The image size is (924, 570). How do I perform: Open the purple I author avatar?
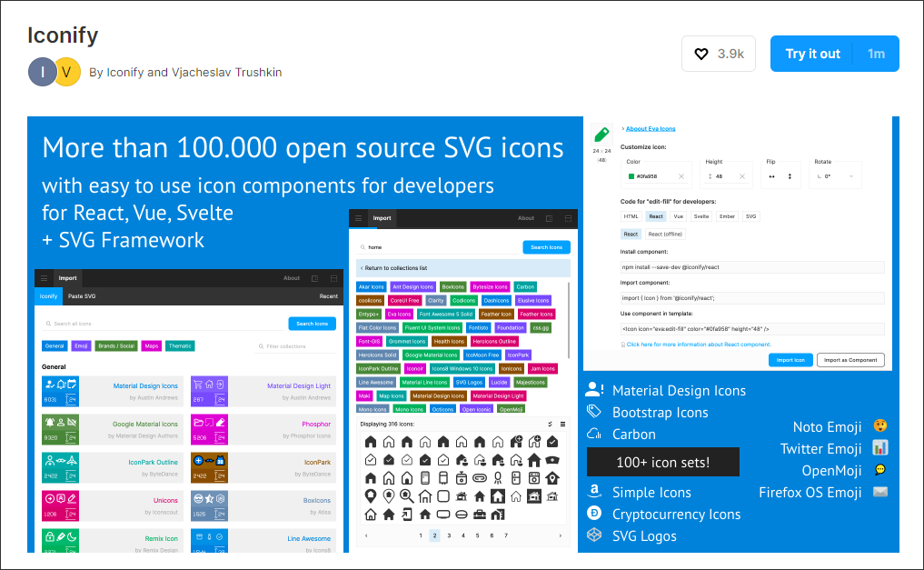[43, 72]
